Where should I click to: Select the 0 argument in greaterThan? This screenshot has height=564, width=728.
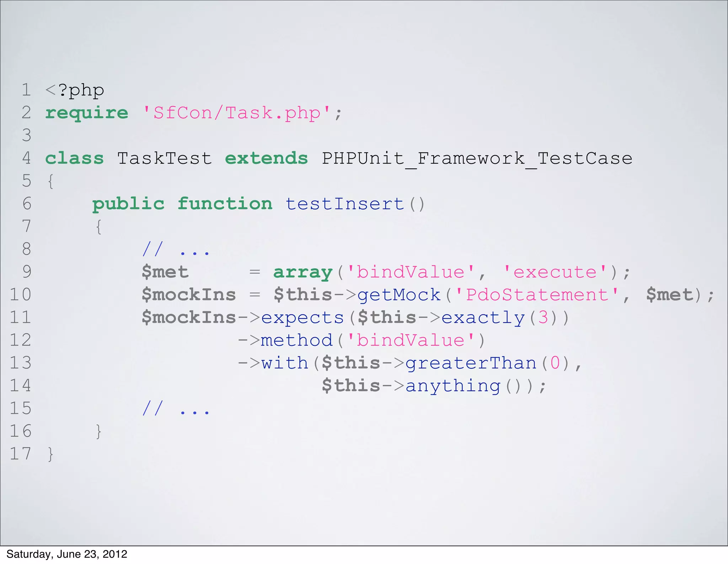555,363
